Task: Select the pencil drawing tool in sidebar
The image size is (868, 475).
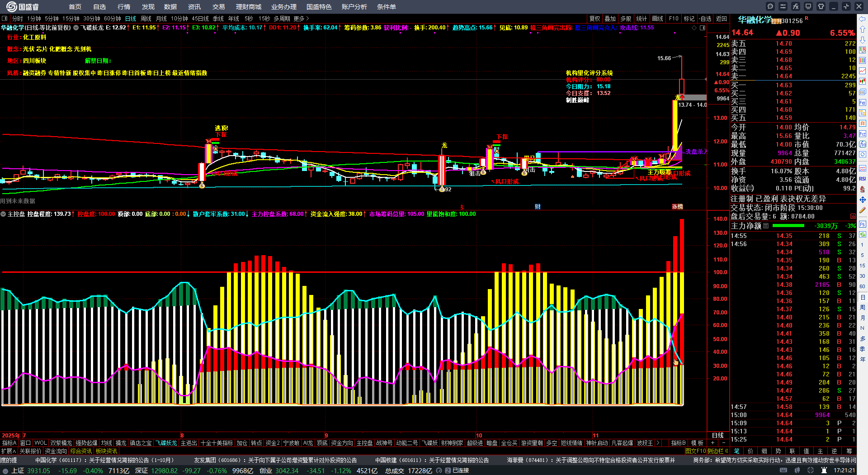Action: point(863,210)
